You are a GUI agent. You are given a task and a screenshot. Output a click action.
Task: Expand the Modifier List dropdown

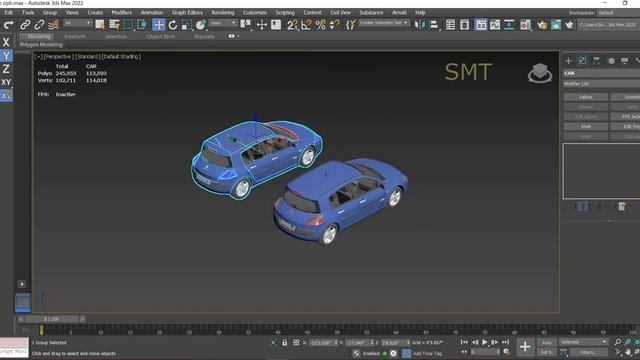(601, 84)
